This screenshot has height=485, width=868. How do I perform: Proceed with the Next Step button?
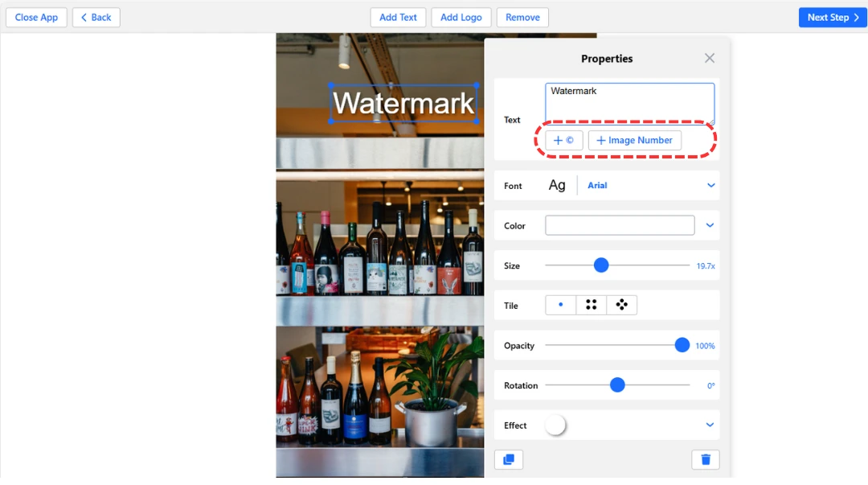[833, 17]
